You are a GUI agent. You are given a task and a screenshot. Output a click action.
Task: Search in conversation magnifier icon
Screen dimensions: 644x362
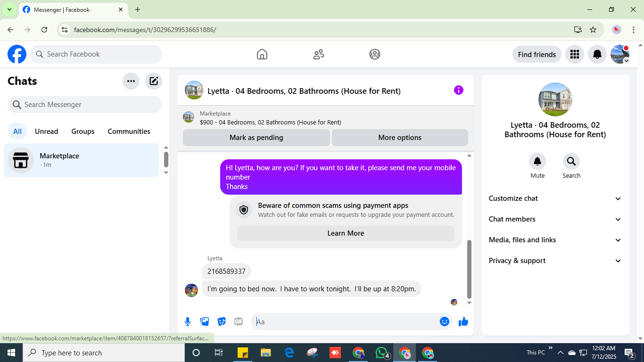[x=571, y=161]
